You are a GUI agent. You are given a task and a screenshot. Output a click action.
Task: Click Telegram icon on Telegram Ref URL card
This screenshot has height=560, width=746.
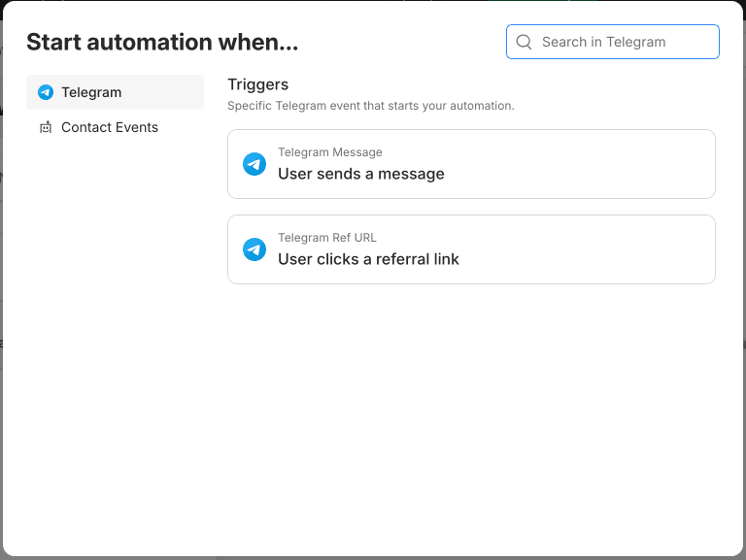[254, 249]
